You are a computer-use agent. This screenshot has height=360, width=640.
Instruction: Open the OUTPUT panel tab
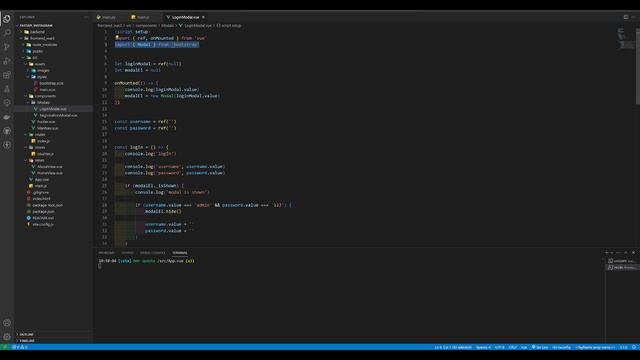click(x=127, y=253)
